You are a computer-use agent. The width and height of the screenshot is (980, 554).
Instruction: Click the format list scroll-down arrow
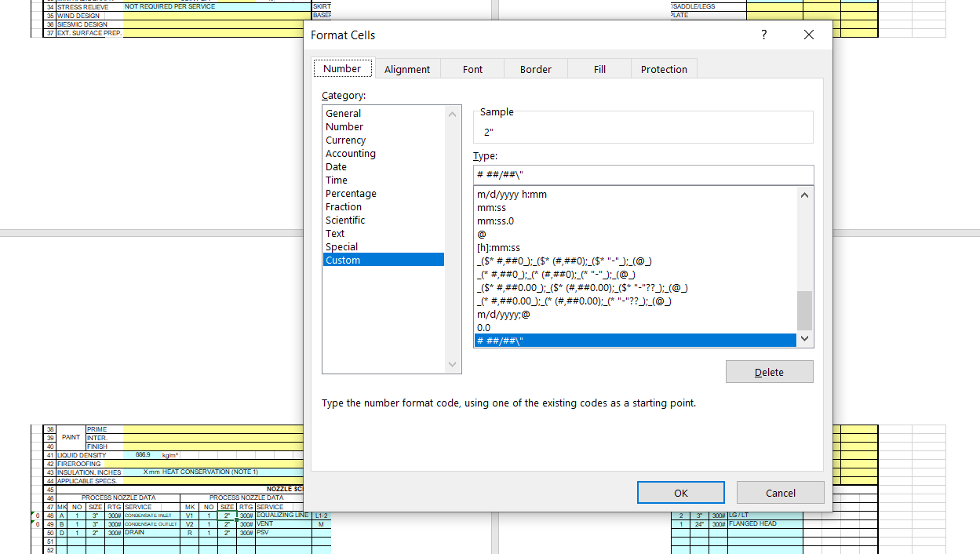(x=804, y=338)
